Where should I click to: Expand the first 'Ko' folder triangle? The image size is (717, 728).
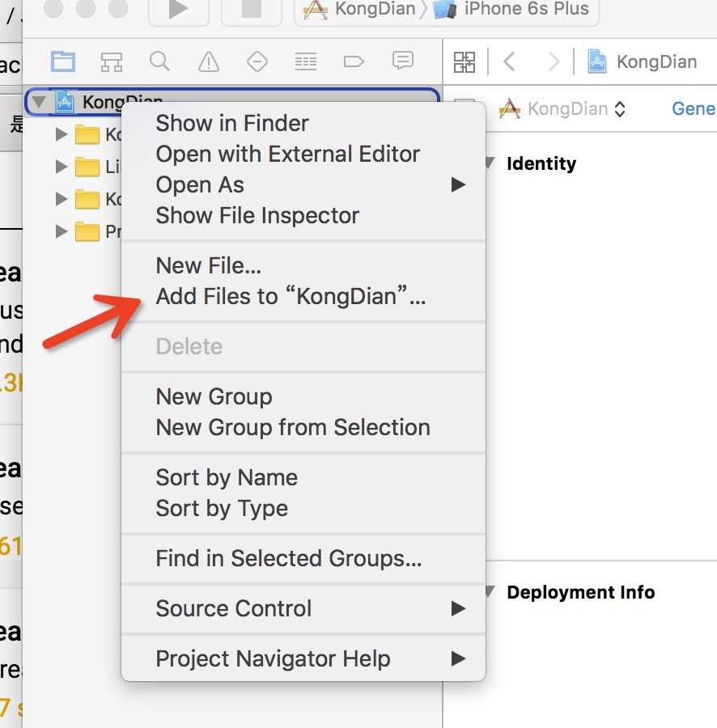pyautogui.click(x=61, y=134)
